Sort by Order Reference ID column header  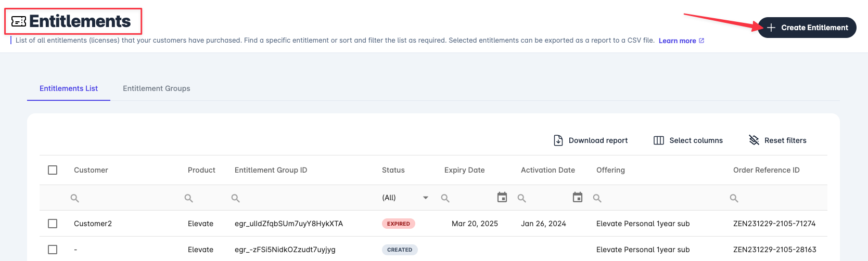766,170
